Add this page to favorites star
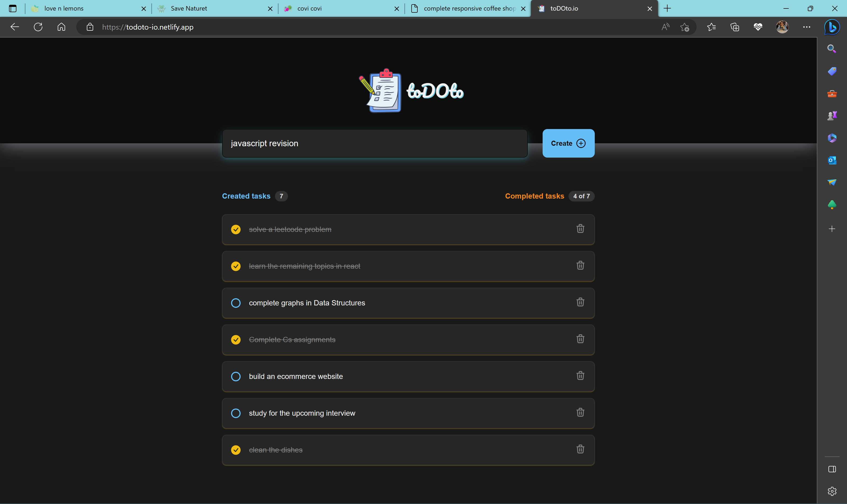This screenshot has height=504, width=847. pyautogui.click(x=684, y=27)
